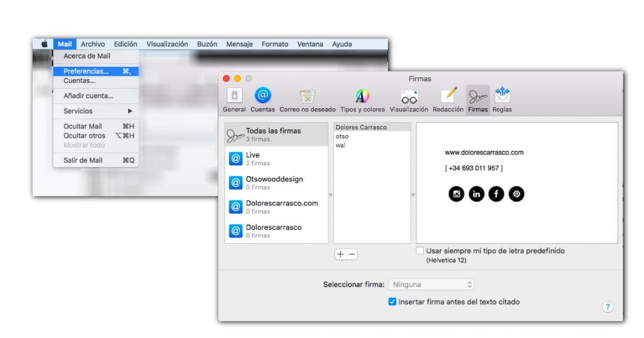This screenshot has width=644, height=338.
Task: Select the Dolores Carrasco signature
Action: pyautogui.click(x=372, y=127)
